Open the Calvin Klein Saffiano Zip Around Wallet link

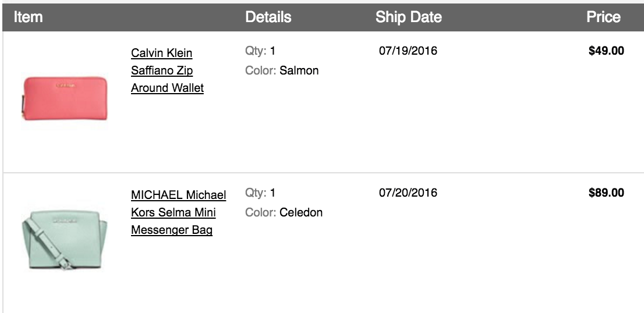167,70
